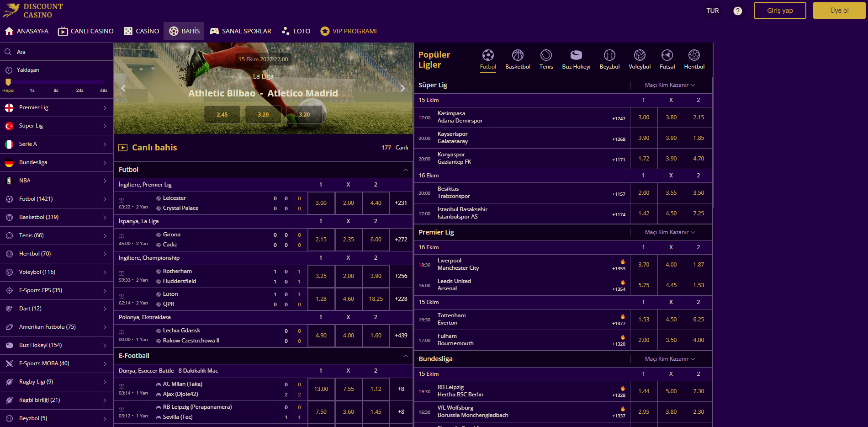868x427 pixels.
Task: Open Buz Hokeyi (154) in the sidebar
Action: (57, 345)
